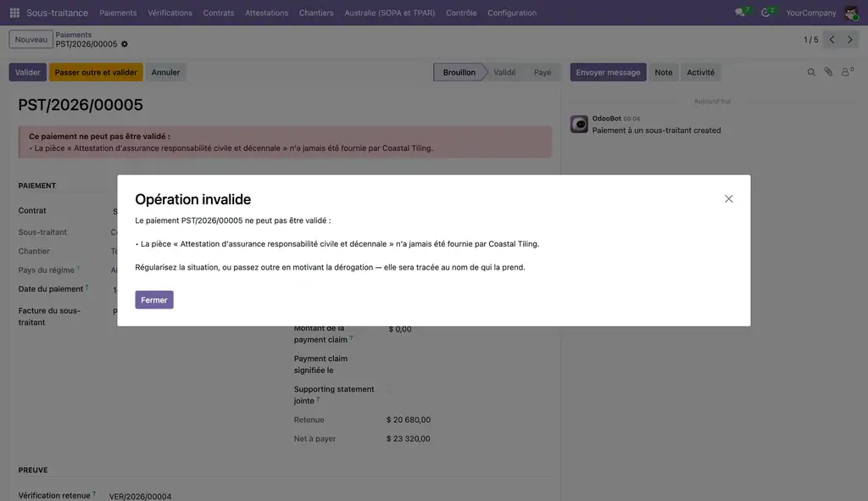Select the Brouillon status stage
The height and width of the screenshot is (501, 868).
[459, 73]
